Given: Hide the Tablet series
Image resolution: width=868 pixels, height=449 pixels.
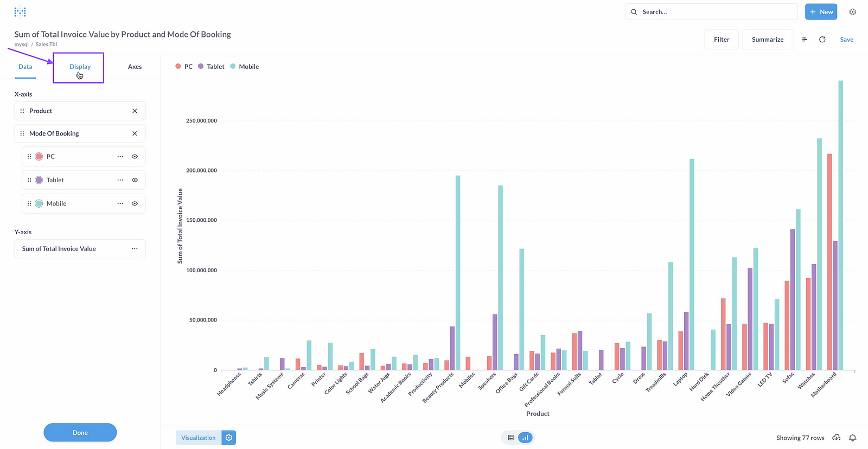Looking at the screenshot, I should click(x=135, y=180).
